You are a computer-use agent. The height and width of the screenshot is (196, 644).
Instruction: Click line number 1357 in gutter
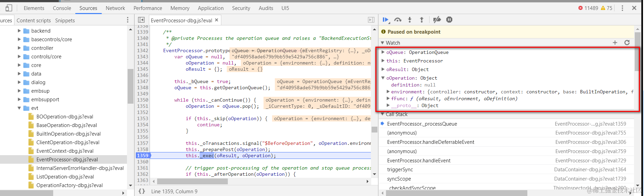pos(143,143)
